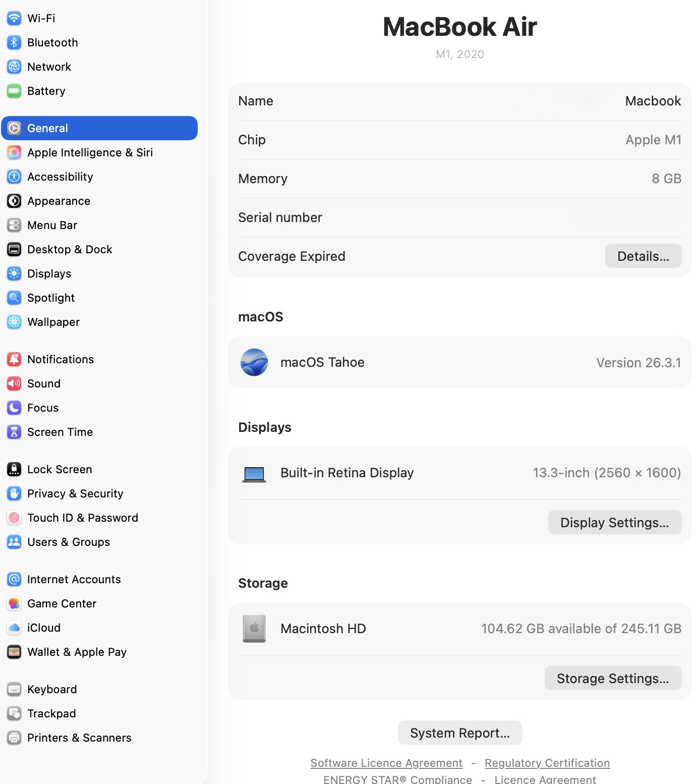This screenshot has height=784, width=699.
Task: Click the Serial number row
Action: [x=459, y=217]
